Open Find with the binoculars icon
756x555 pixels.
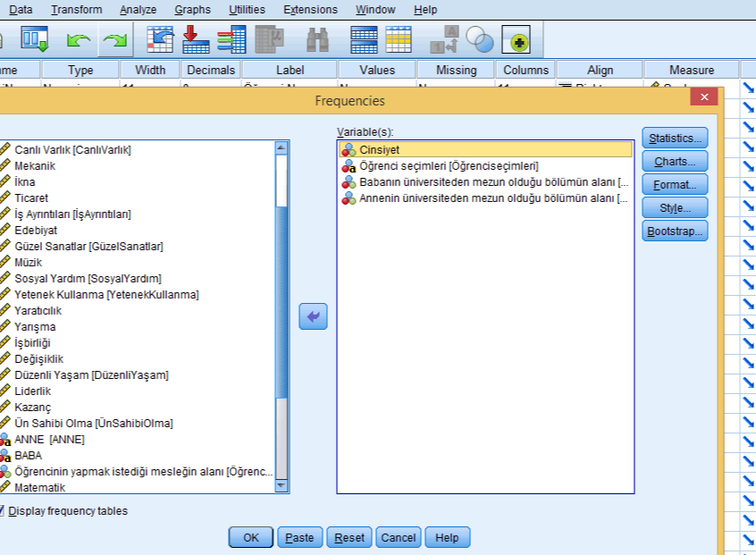317,39
